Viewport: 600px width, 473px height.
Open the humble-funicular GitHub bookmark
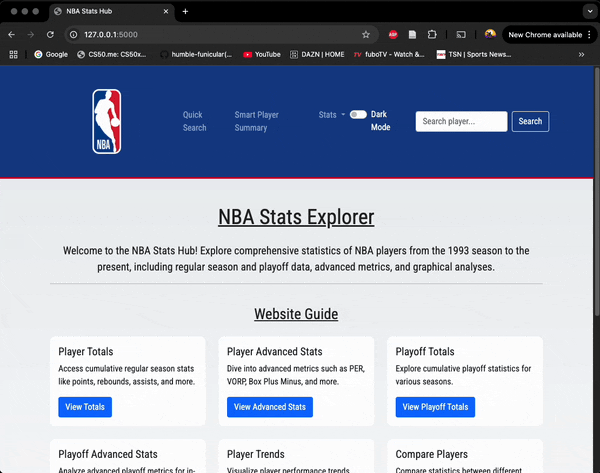(196, 54)
